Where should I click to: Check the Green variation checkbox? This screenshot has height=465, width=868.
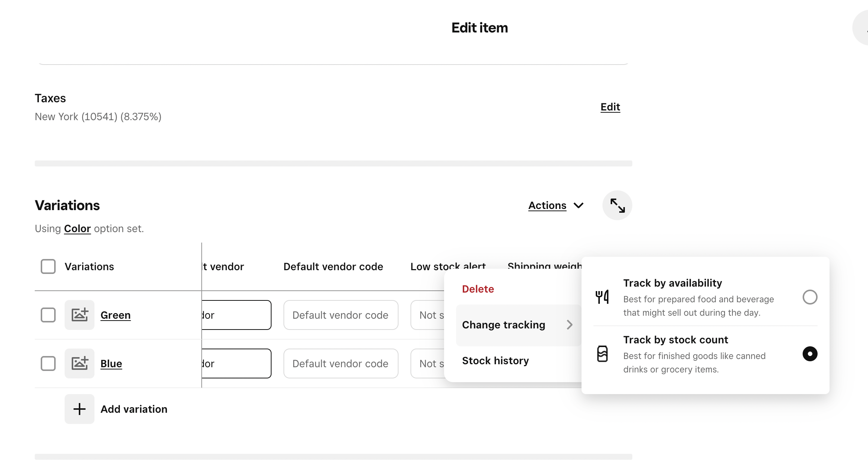pyautogui.click(x=48, y=315)
